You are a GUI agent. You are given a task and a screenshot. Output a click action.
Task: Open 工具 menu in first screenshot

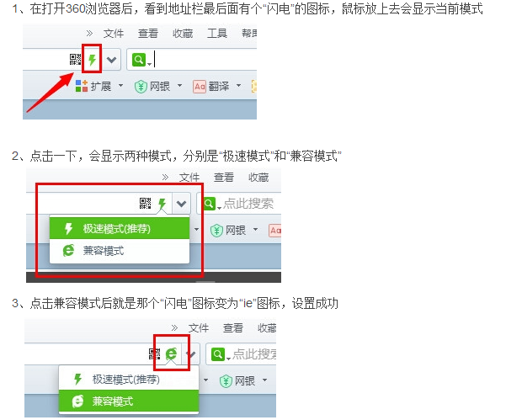[217, 33]
